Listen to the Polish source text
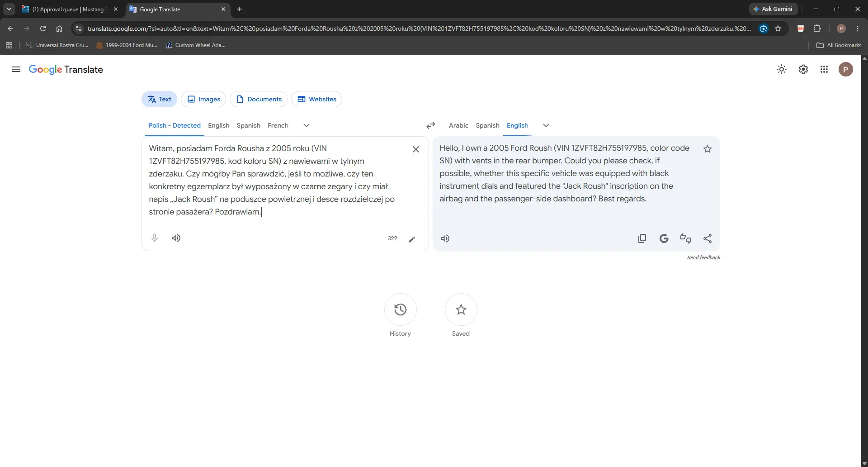The image size is (868, 467). pyautogui.click(x=176, y=238)
